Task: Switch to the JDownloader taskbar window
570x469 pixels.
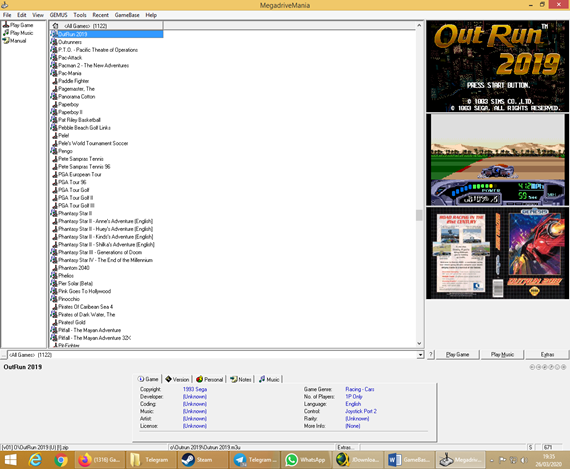Action: (x=357, y=460)
